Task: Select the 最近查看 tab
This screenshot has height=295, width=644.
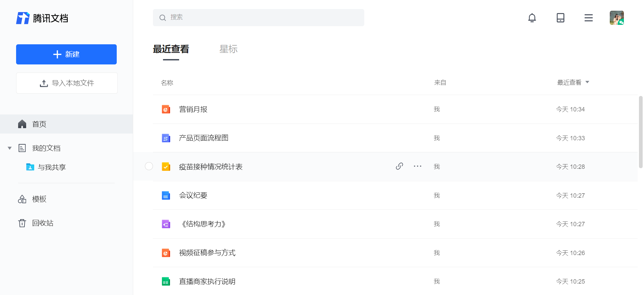Action: point(171,49)
